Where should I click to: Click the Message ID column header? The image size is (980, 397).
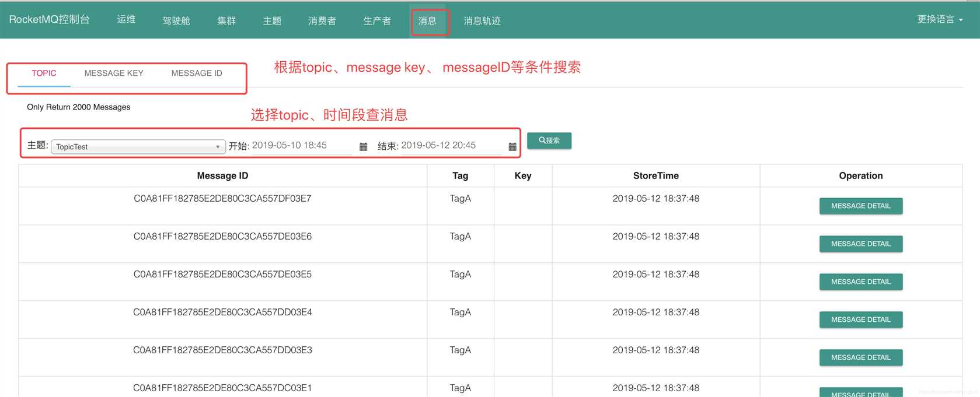222,175
